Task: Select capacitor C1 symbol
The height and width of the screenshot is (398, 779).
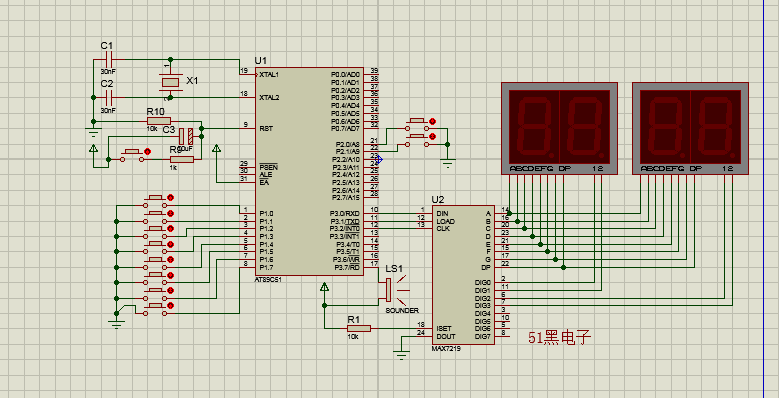Action: tap(108, 60)
